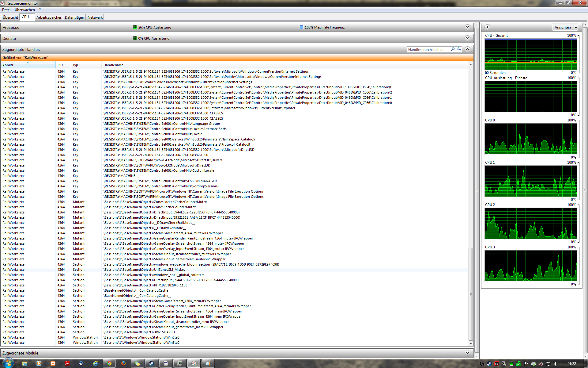This screenshot has height=368, width=588.
Task: Select the UrlZonesSM_Mickey handle row
Action: click(144, 270)
